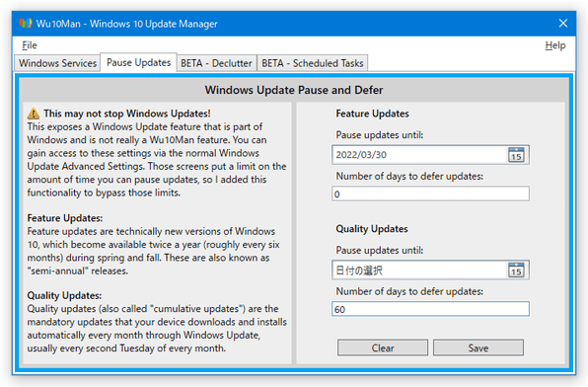Click the Save button
588x387 pixels.
point(478,348)
